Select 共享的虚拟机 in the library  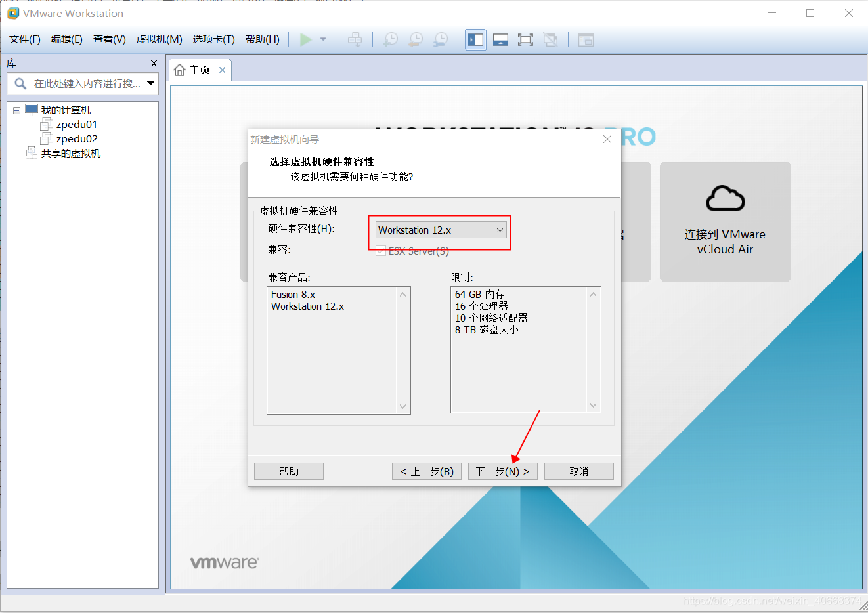point(71,154)
